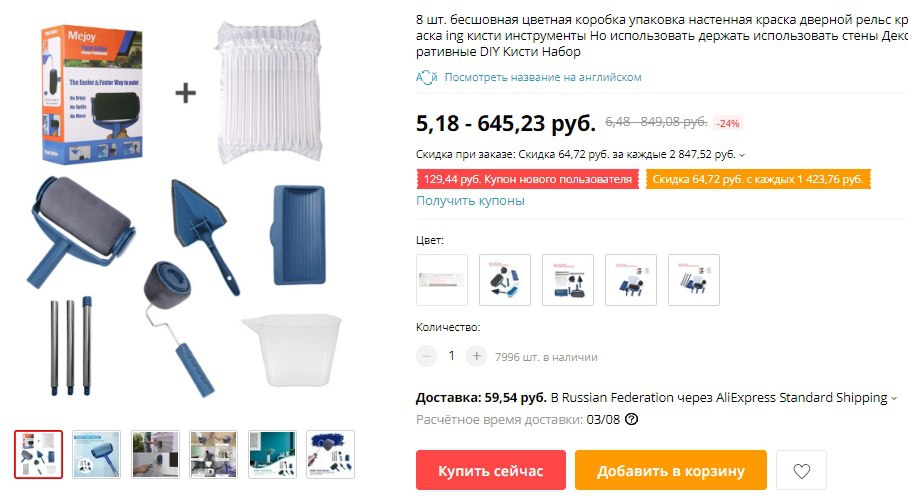Show second gallery thumbnail of blue roller
This screenshot has height=500, width=908.
coord(97,454)
